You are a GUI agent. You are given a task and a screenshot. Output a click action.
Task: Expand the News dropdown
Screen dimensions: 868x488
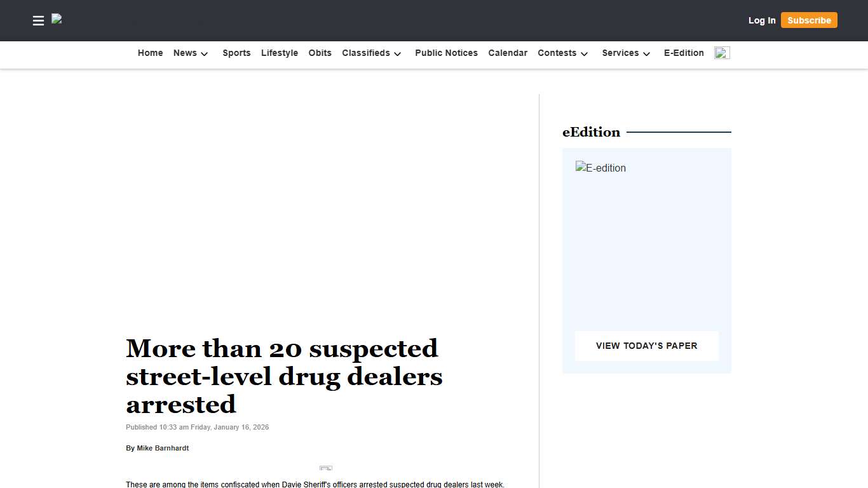(x=189, y=53)
